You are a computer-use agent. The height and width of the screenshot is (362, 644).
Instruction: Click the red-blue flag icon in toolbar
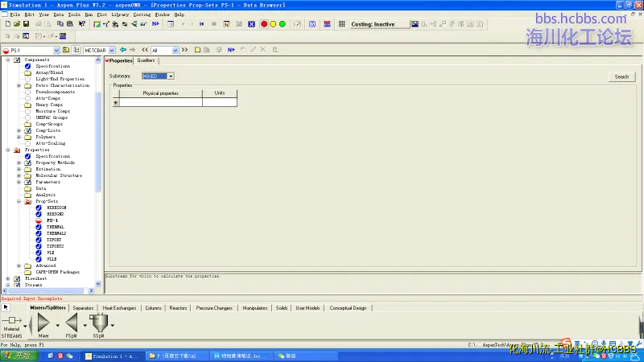click(327, 24)
